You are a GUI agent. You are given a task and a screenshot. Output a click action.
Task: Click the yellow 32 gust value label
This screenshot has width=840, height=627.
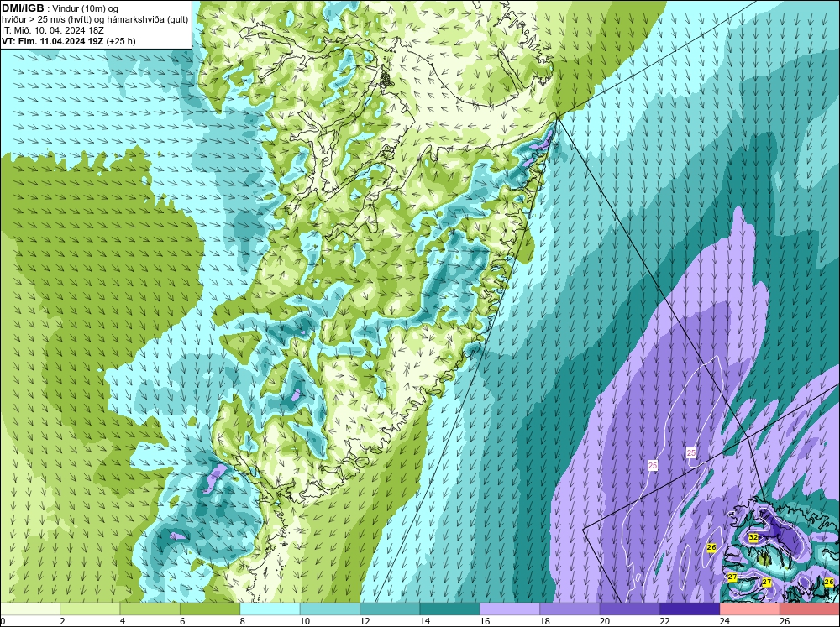753,537
